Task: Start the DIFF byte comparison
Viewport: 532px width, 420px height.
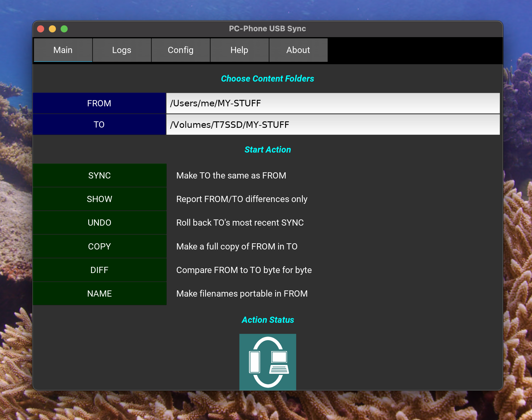Action: [x=99, y=270]
